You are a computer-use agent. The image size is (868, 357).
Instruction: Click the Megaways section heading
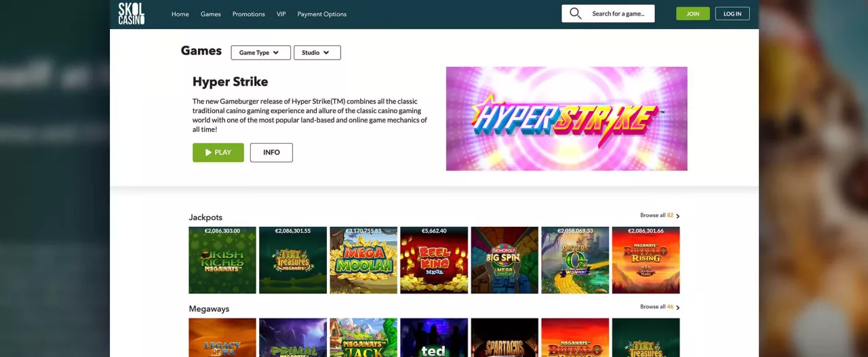[x=209, y=309]
